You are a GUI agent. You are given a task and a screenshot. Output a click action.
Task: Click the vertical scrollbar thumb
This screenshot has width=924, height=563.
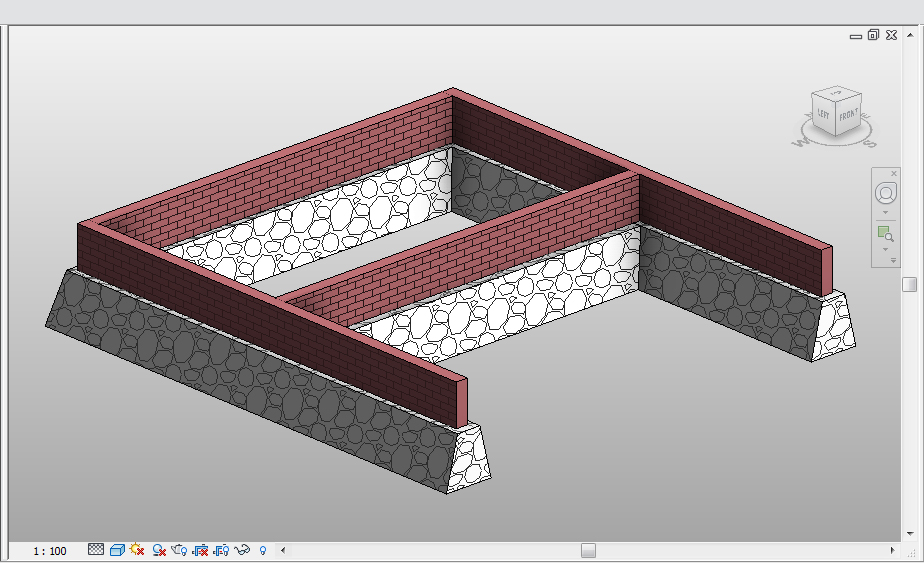click(x=910, y=284)
